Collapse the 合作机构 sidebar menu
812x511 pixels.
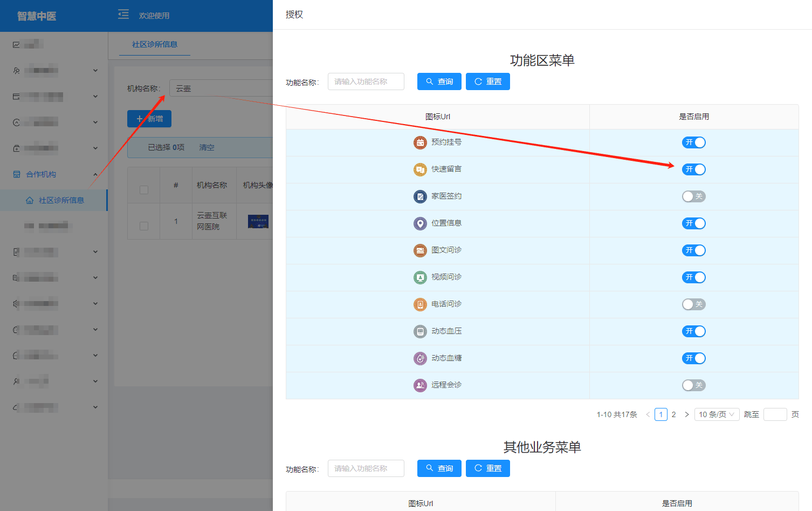[x=54, y=174]
